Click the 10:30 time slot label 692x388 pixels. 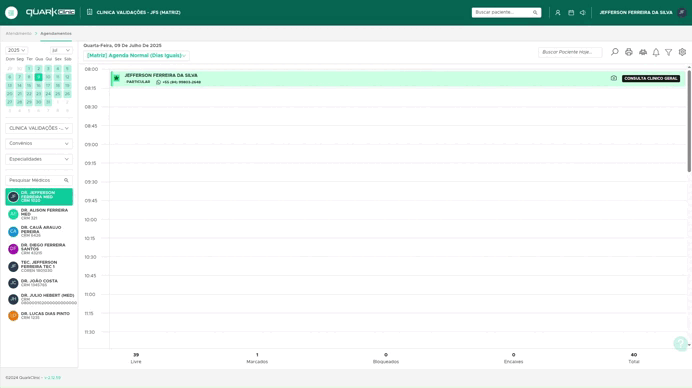pos(90,257)
